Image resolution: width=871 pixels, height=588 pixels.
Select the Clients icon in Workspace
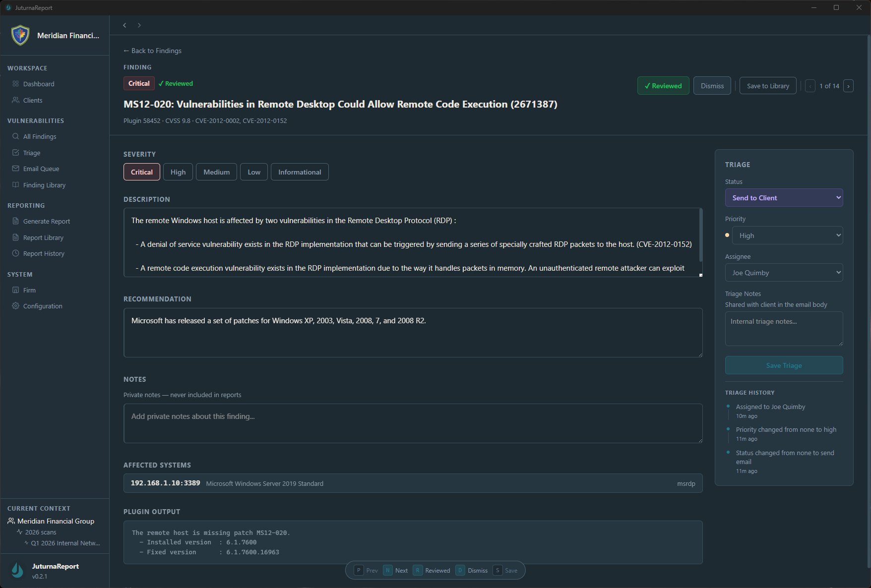(15, 100)
